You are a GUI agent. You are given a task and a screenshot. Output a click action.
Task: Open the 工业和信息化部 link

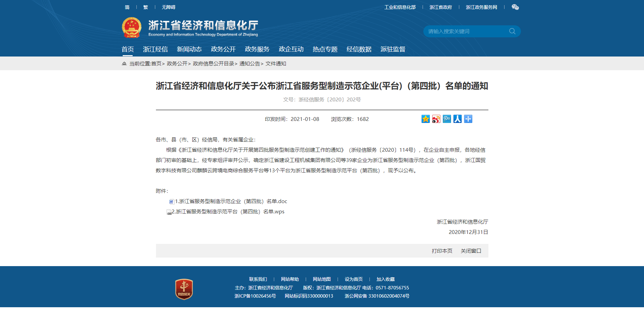(x=400, y=7)
